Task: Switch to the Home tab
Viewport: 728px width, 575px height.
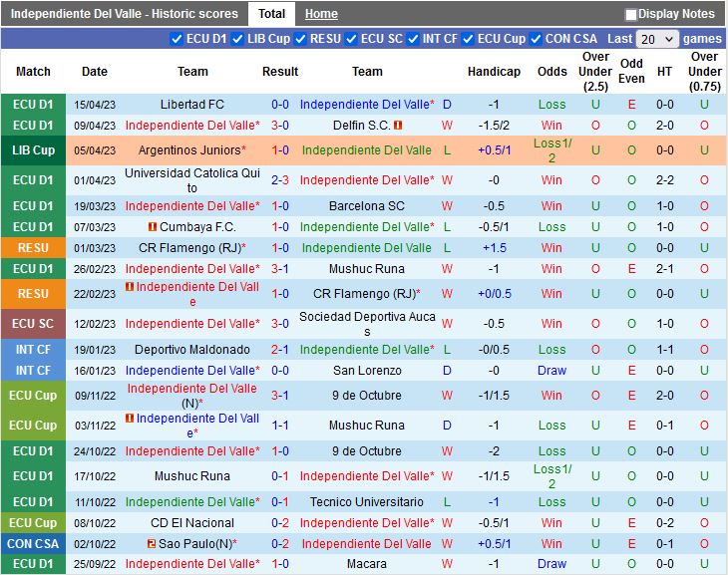Action: point(321,14)
